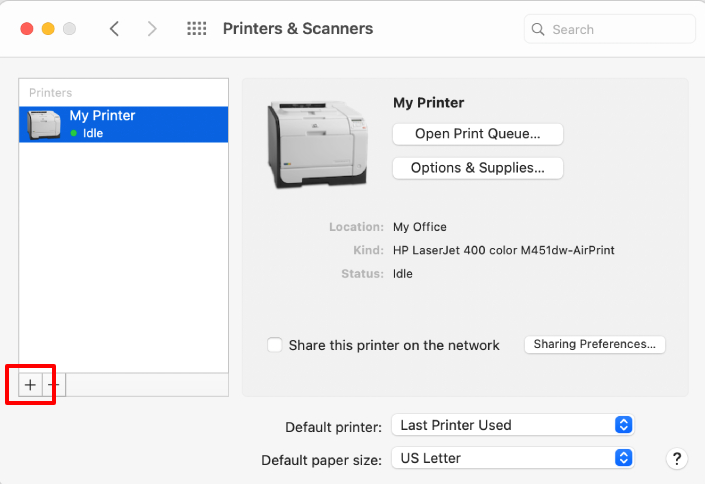Open help with the question mark button
705x484 pixels.
(x=677, y=459)
